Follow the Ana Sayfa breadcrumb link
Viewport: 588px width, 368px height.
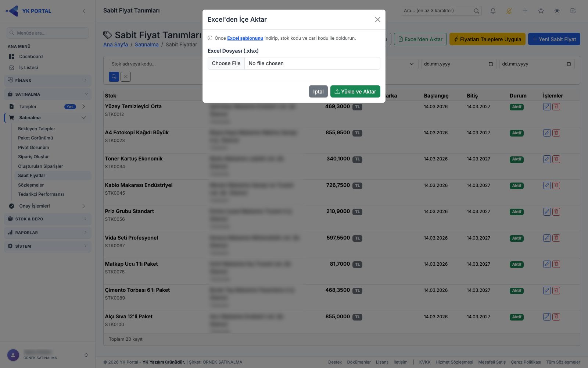[115, 45]
